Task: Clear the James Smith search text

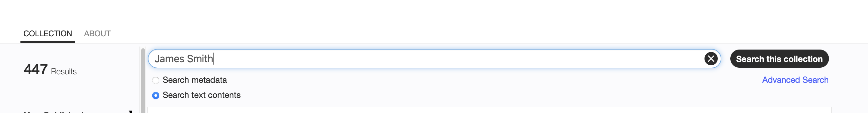Action: click(711, 59)
